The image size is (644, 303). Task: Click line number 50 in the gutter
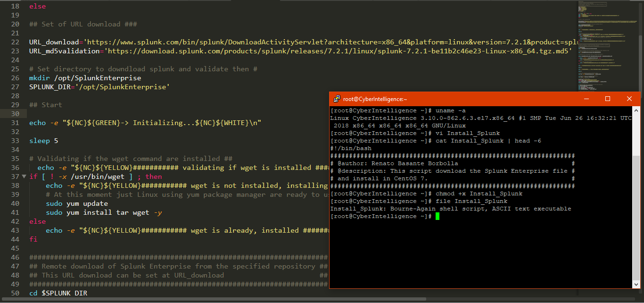click(15, 293)
